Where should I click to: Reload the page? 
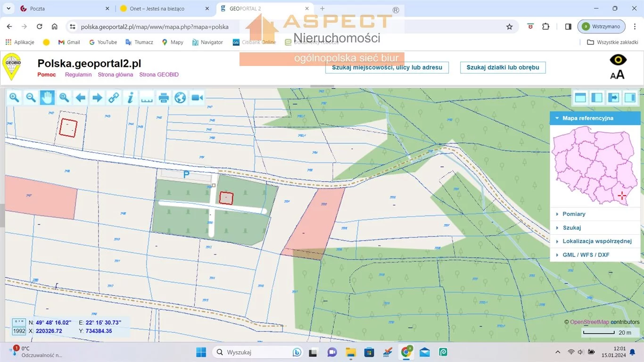(x=40, y=27)
